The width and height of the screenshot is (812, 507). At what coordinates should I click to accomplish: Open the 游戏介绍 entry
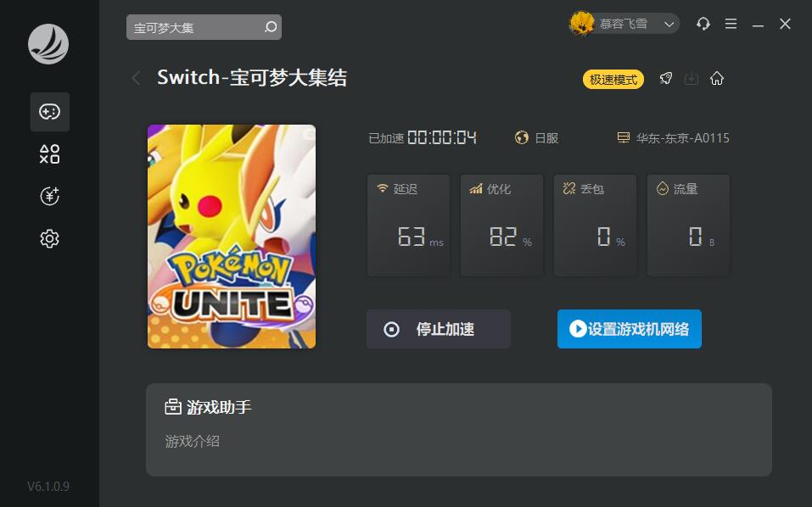pos(192,442)
